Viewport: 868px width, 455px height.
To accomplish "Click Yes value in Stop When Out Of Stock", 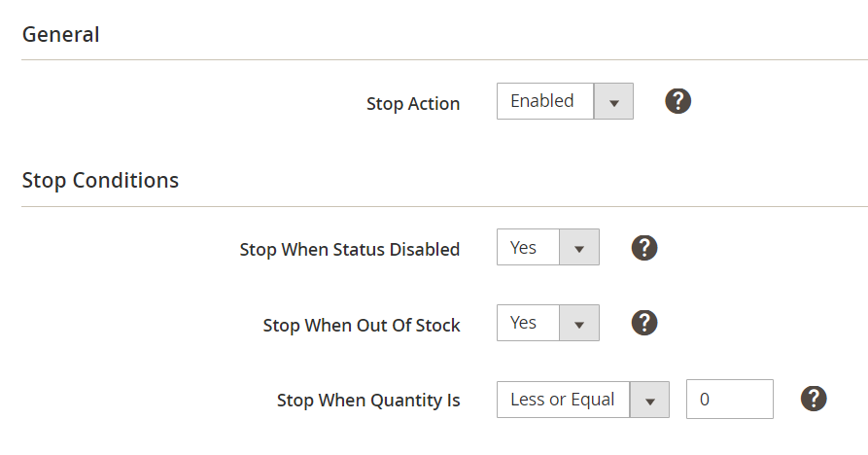I will pos(524,323).
